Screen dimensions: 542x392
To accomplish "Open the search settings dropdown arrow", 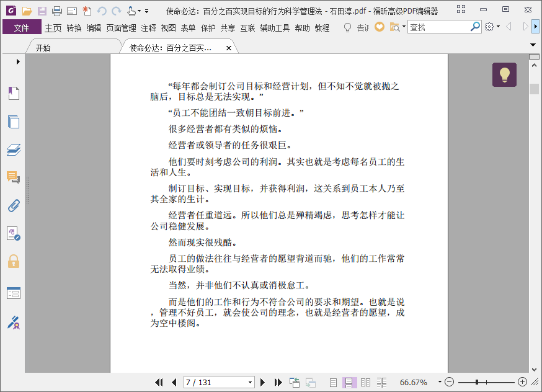I will pos(498,26).
